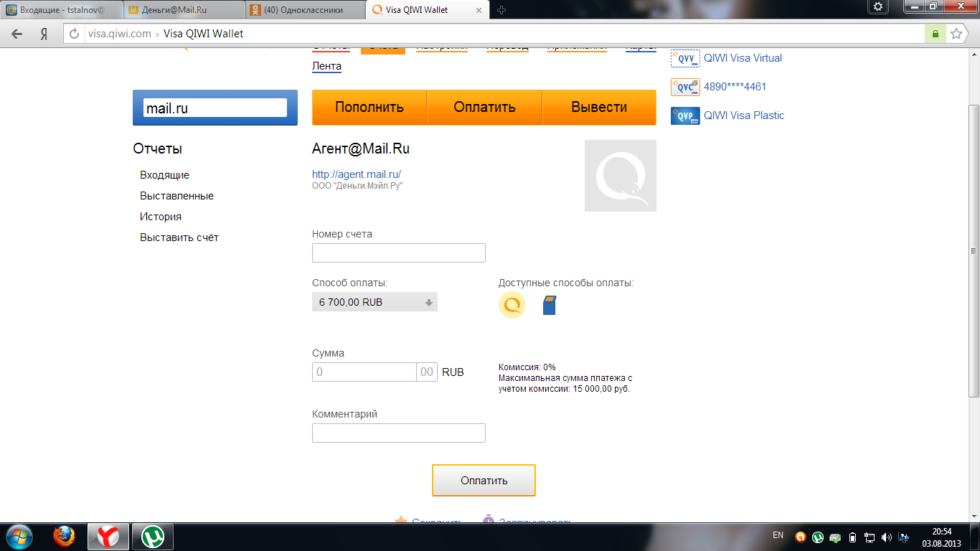Viewport: 980px width, 551px height.
Task: Click the page vertical scrollbar
Action: [x=974, y=251]
